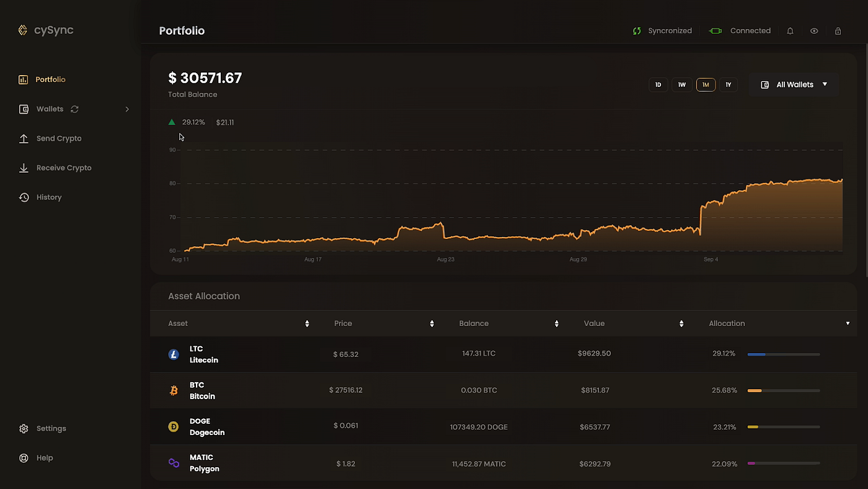This screenshot has width=868, height=489.
Task: Go to Send Crypto
Action: tap(59, 138)
